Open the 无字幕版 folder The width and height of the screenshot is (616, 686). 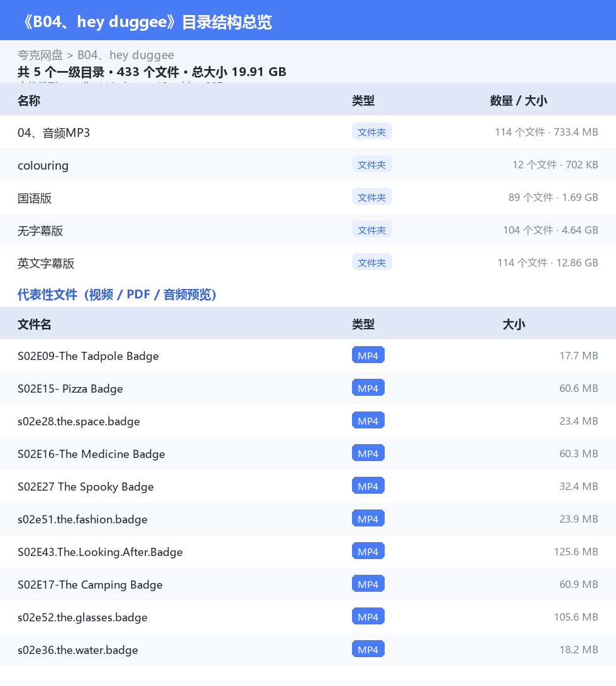(x=40, y=231)
